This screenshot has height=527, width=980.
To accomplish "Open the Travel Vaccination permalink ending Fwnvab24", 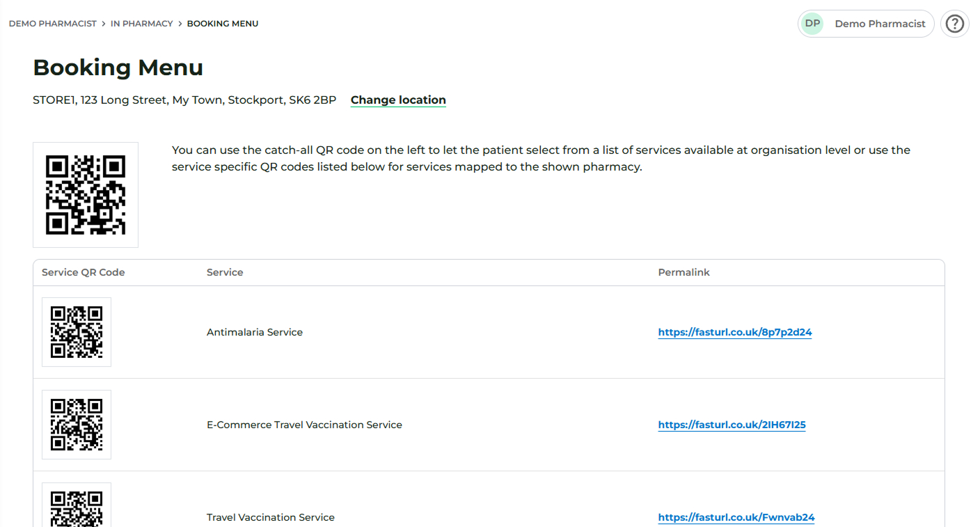I will [x=736, y=518].
